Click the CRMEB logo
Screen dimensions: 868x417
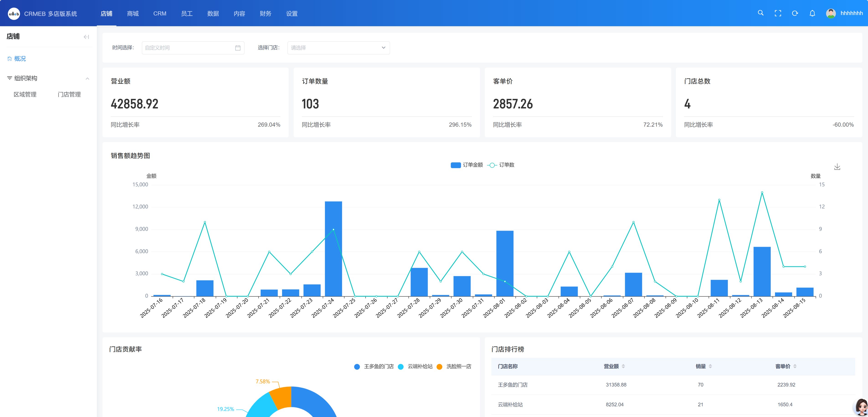tap(14, 14)
